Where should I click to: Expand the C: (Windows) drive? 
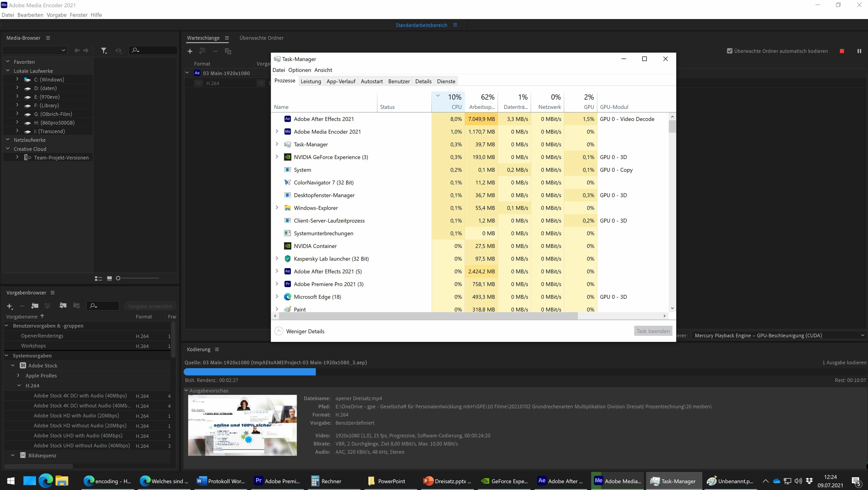(17, 79)
